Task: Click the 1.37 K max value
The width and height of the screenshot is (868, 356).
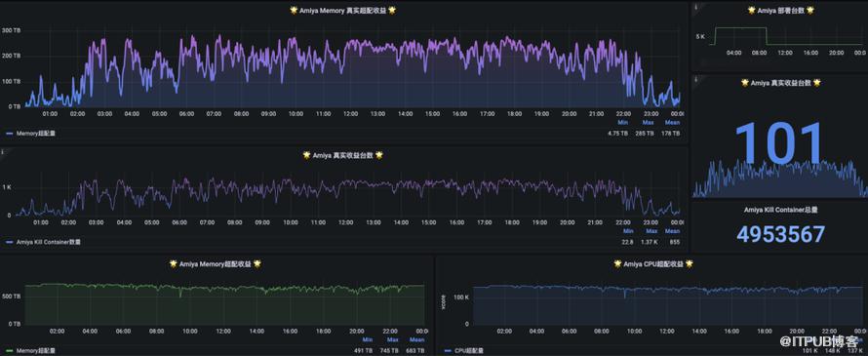Action: click(650, 242)
